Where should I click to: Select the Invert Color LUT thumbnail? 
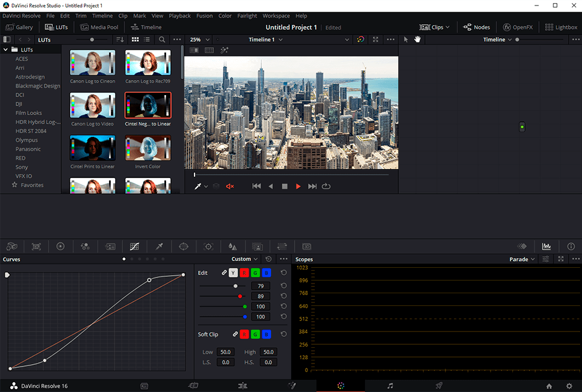(148, 147)
